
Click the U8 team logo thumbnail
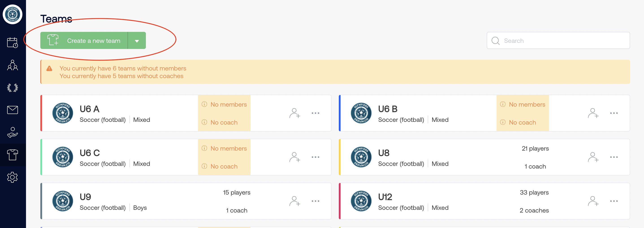(361, 157)
